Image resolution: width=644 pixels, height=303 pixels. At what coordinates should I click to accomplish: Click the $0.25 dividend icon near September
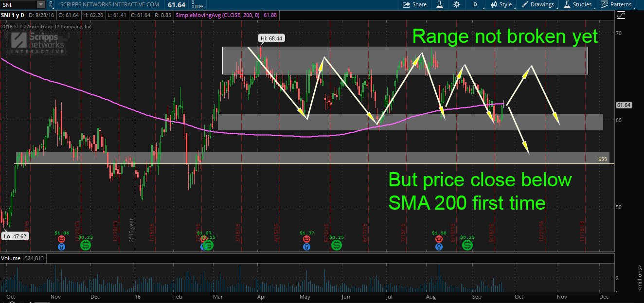click(x=467, y=245)
